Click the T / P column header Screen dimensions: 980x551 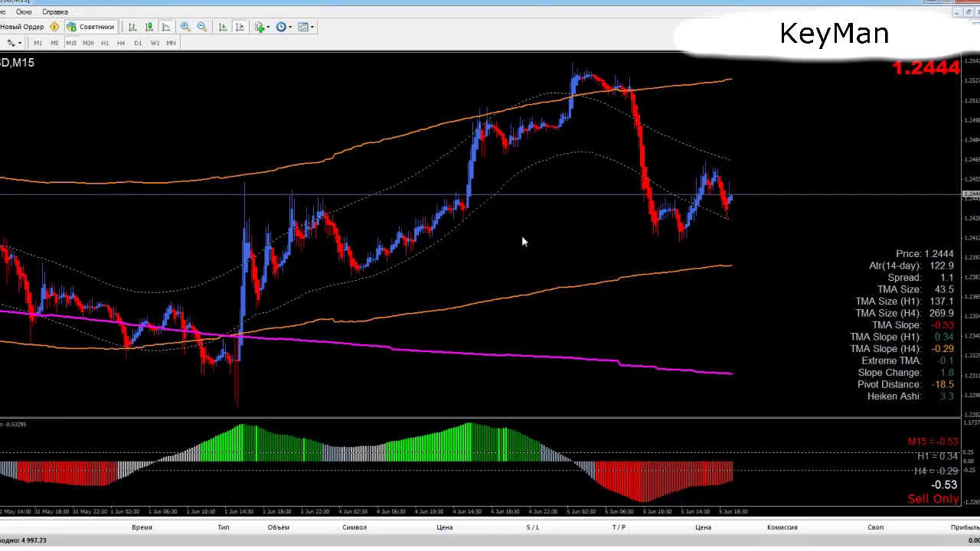pyautogui.click(x=619, y=527)
